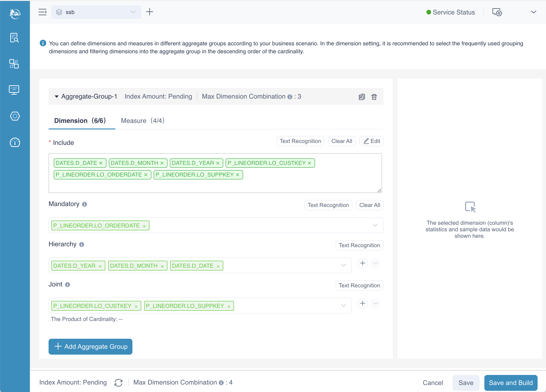This screenshot has height=392, width=546.
Task: Collapse the Aggregate-Group-1 section
Action: [x=57, y=96]
